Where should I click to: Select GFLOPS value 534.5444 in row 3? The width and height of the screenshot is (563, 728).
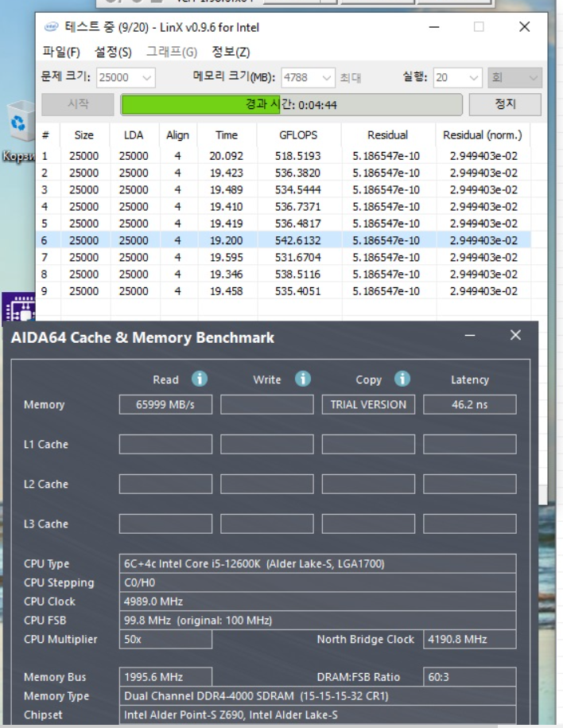(x=297, y=190)
